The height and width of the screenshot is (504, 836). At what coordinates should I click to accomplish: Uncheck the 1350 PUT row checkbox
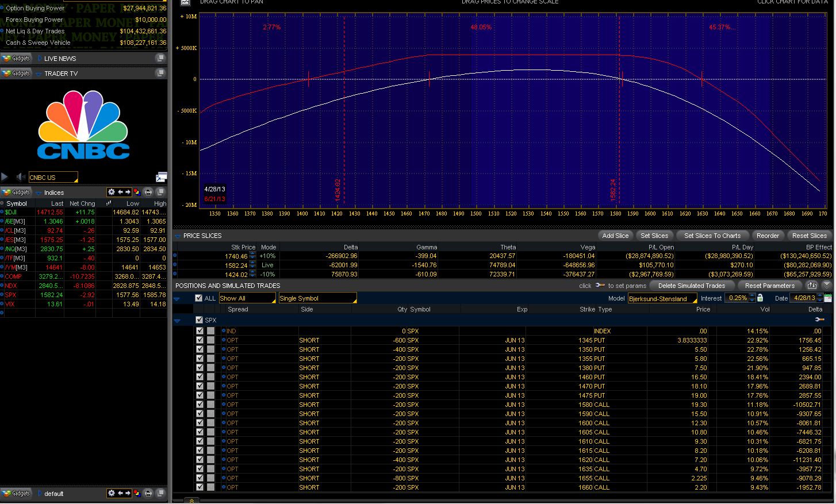(200, 349)
